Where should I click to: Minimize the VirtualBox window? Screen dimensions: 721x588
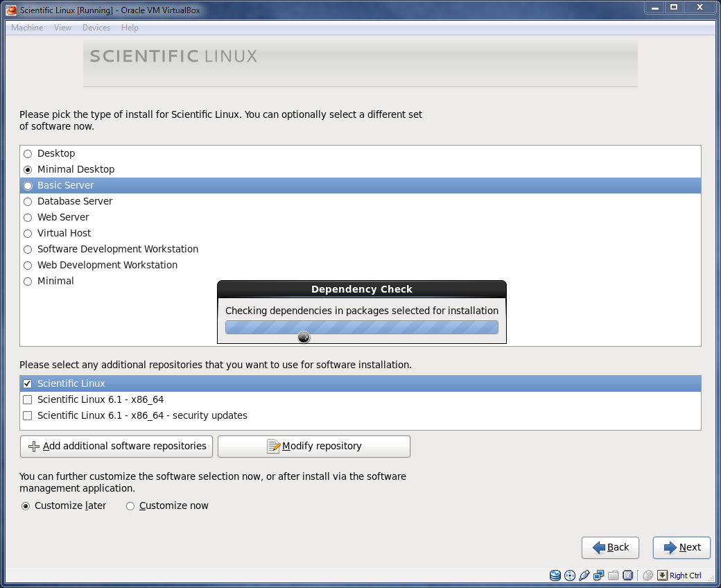point(654,8)
